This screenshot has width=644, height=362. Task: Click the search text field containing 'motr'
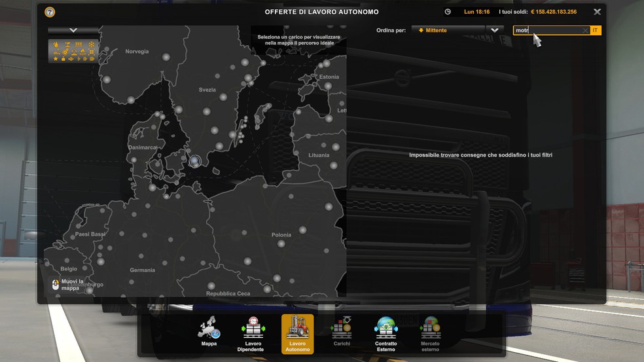point(548,31)
